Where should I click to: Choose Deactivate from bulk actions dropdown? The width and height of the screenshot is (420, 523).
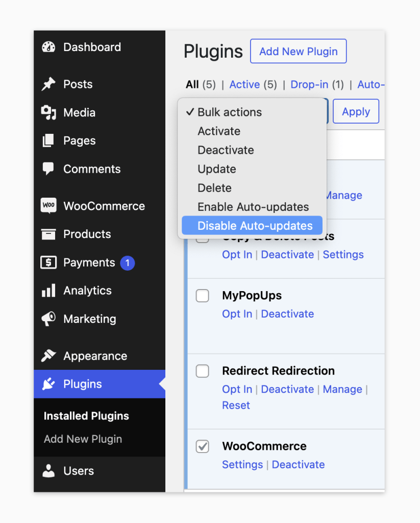point(252,150)
